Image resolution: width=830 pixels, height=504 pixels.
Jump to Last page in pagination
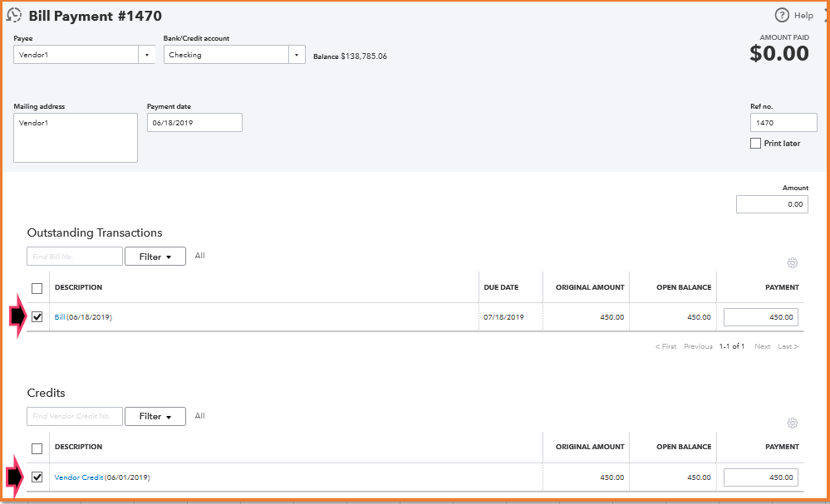point(788,346)
